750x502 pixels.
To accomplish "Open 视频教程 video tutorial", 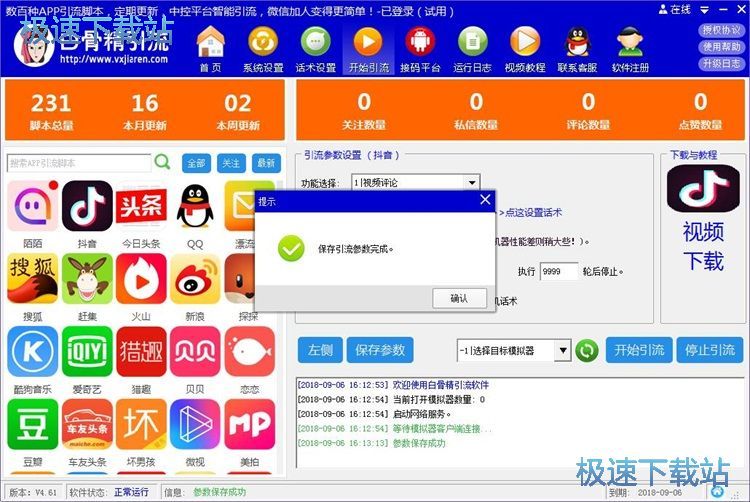I will pyautogui.click(x=525, y=50).
